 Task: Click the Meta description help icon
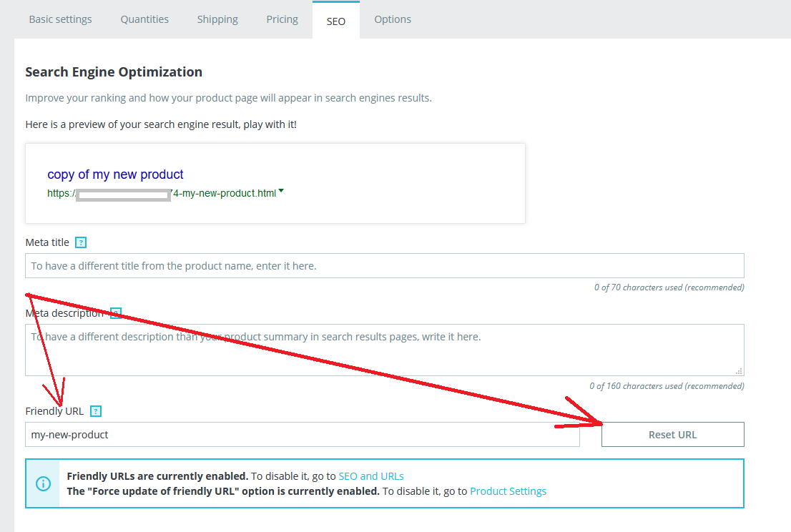click(x=116, y=313)
